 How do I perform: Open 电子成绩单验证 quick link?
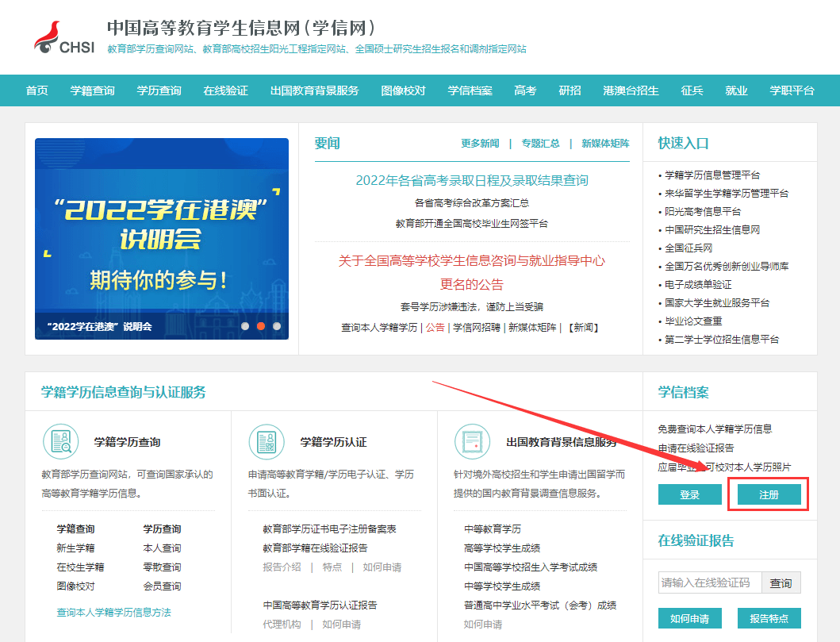698,285
